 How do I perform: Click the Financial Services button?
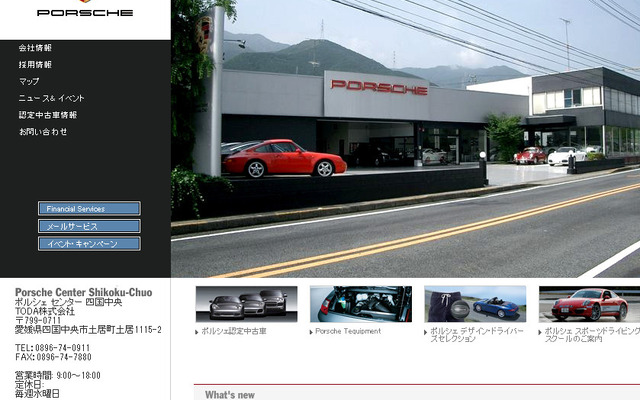tap(89, 209)
